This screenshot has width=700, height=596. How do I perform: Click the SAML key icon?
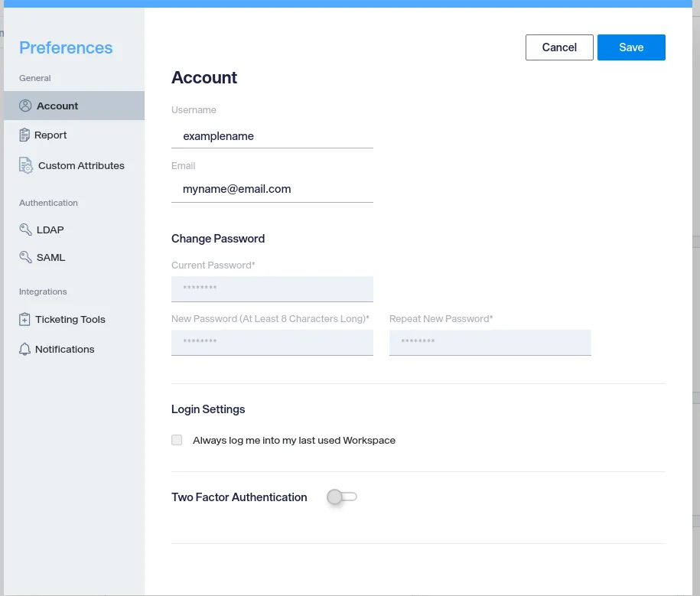pos(25,258)
